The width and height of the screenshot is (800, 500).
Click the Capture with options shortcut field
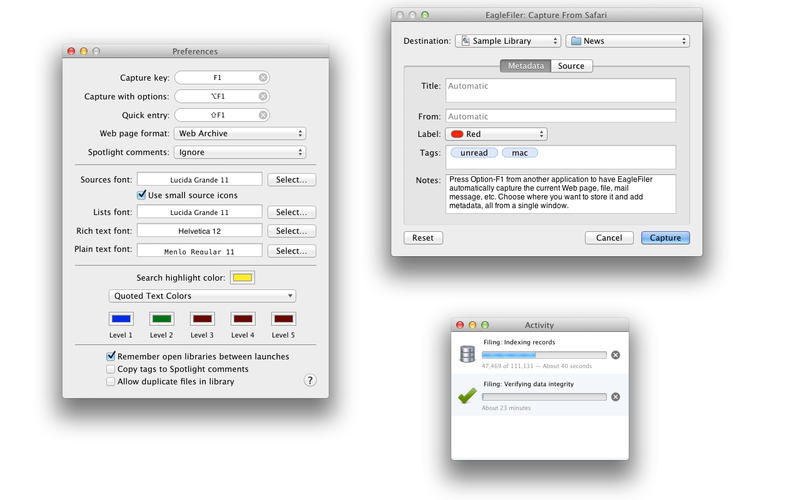pyautogui.click(x=222, y=96)
